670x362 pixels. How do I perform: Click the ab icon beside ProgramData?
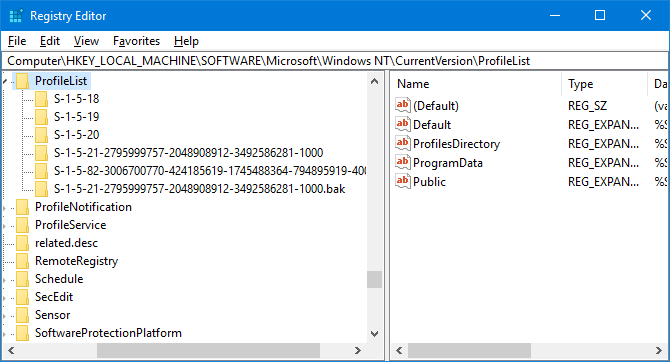point(403,162)
